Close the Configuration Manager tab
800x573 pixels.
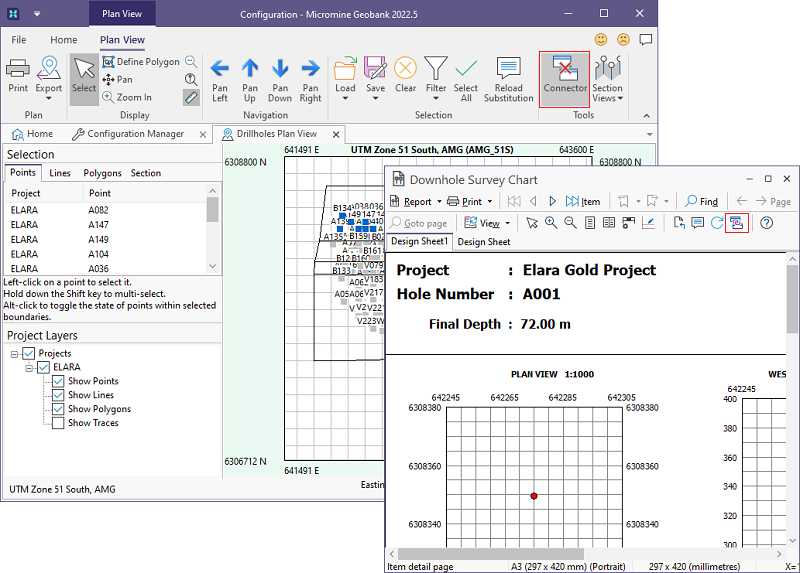point(203,134)
